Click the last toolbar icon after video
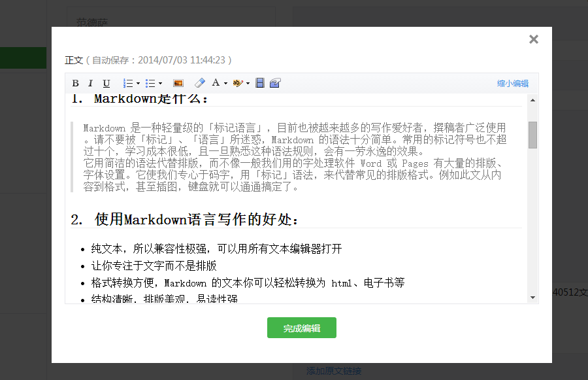 275,83
